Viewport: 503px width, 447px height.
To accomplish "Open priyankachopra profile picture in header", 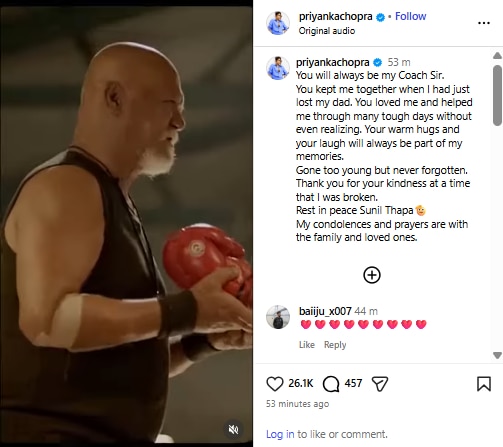I will point(278,23).
